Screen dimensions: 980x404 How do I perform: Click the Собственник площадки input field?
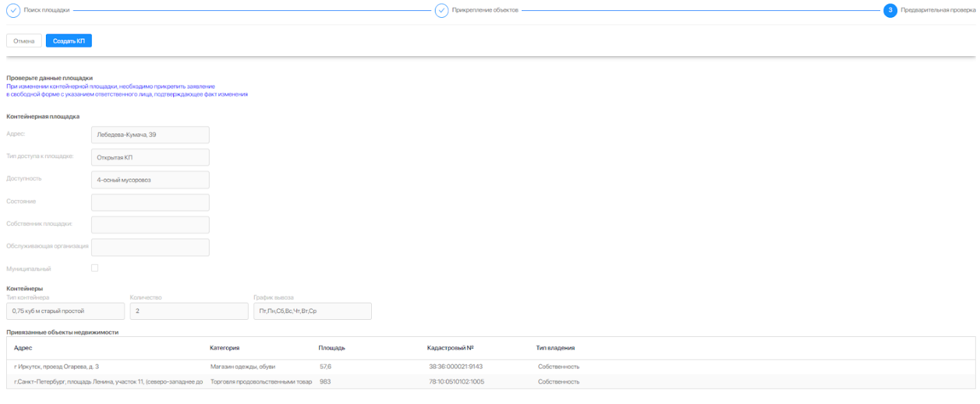coord(149,225)
